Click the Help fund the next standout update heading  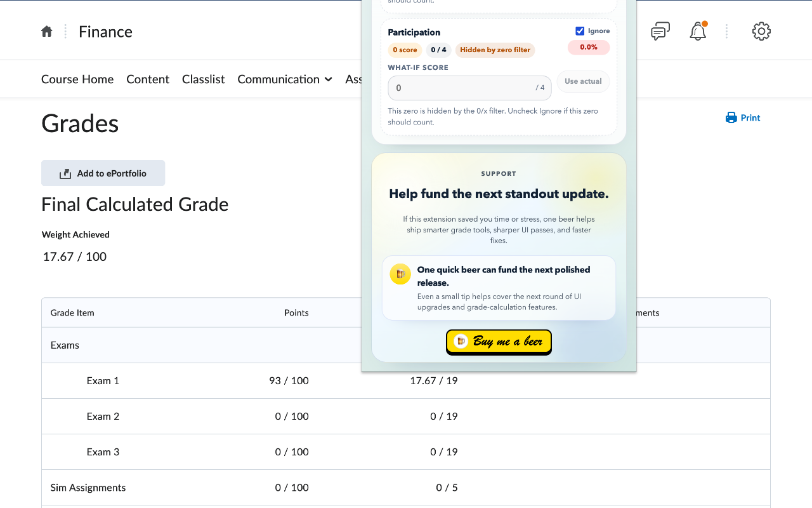coord(499,194)
